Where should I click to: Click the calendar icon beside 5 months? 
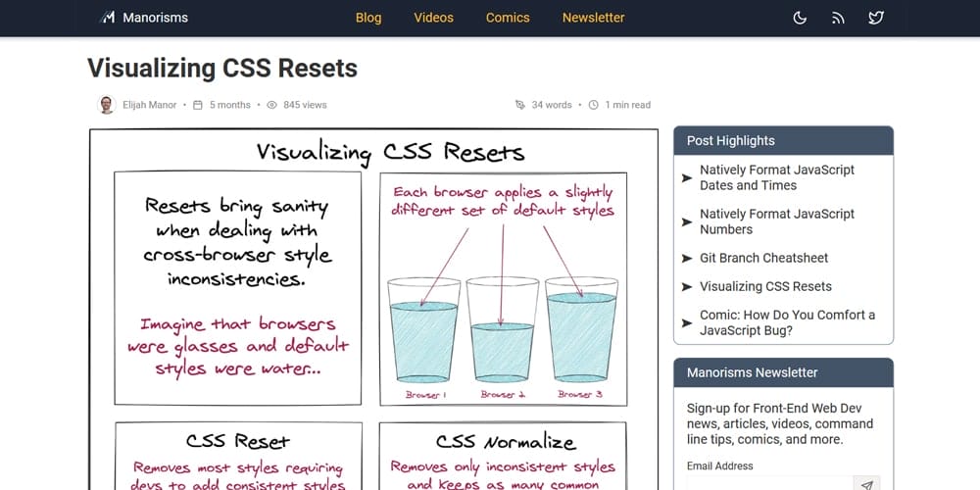point(198,105)
